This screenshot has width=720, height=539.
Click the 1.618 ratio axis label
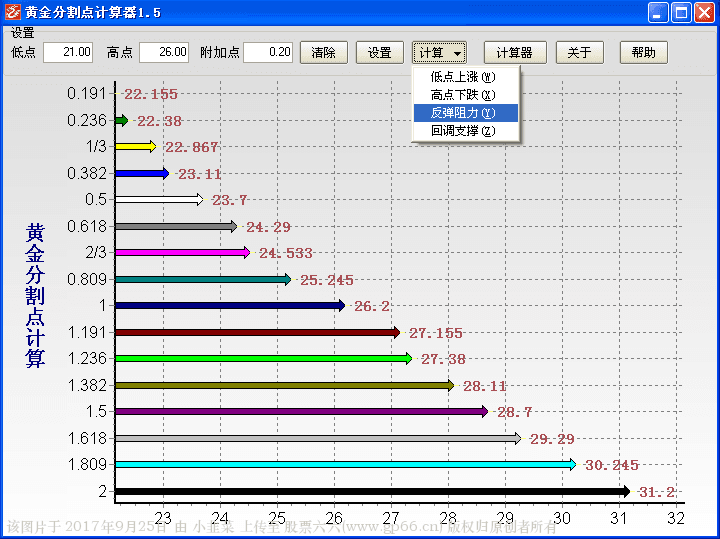87,438
